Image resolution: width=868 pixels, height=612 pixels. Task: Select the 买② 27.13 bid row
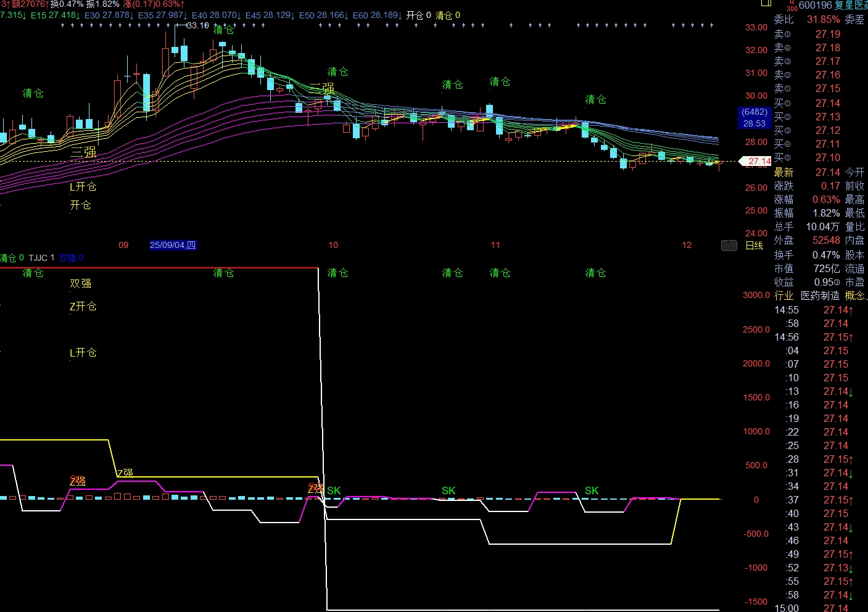pyautogui.click(x=808, y=117)
